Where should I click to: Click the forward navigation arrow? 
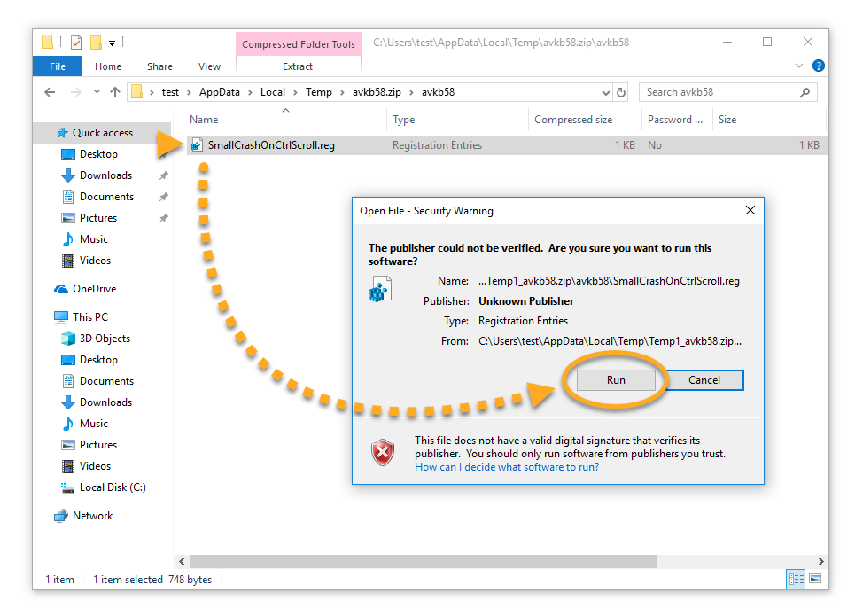tap(76, 92)
